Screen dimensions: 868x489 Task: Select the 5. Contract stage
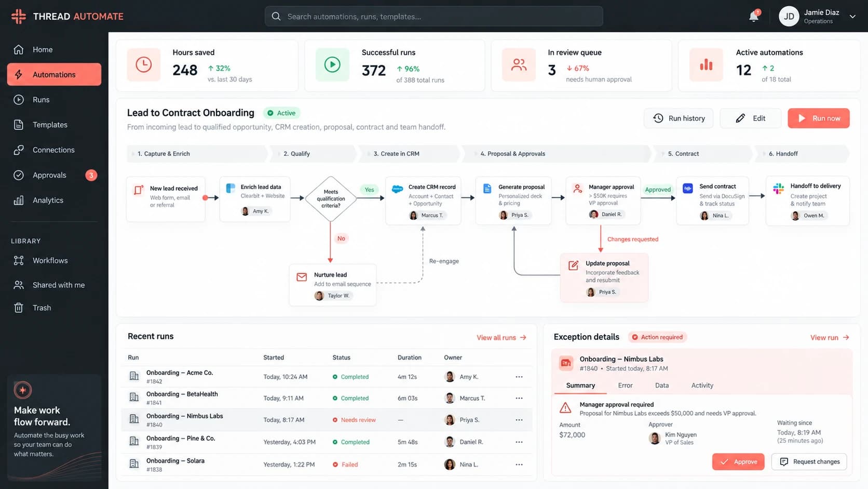coord(703,154)
